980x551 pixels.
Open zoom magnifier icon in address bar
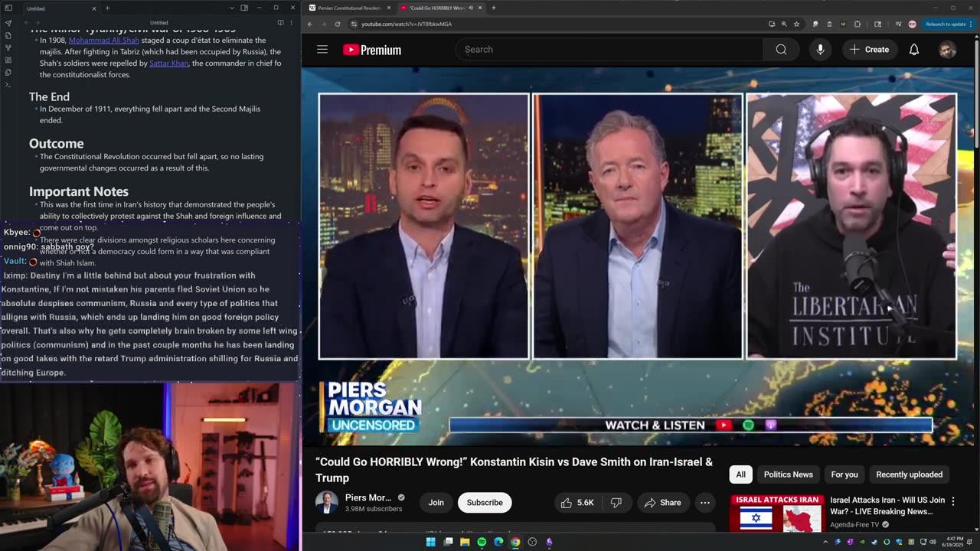[x=784, y=24]
